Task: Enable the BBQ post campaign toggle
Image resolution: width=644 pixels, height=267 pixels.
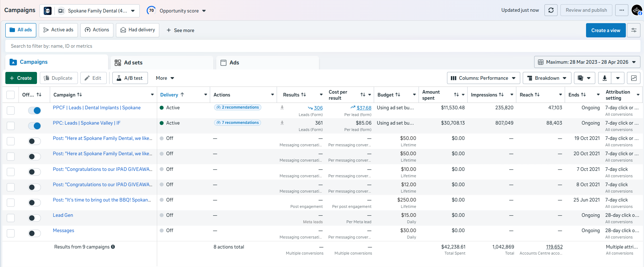Action: 34,203
